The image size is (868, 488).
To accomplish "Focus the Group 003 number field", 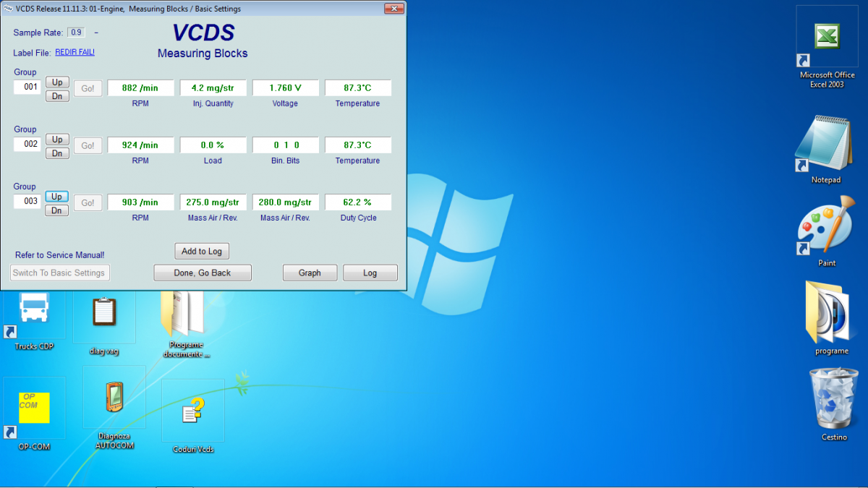I will [x=27, y=202].
